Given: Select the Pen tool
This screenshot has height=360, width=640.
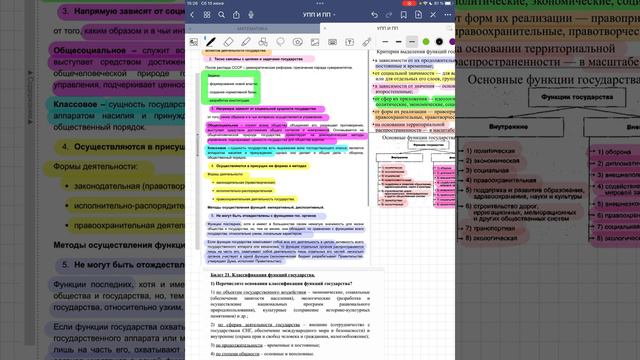Looking at the screenshot, I should (211, 42).
